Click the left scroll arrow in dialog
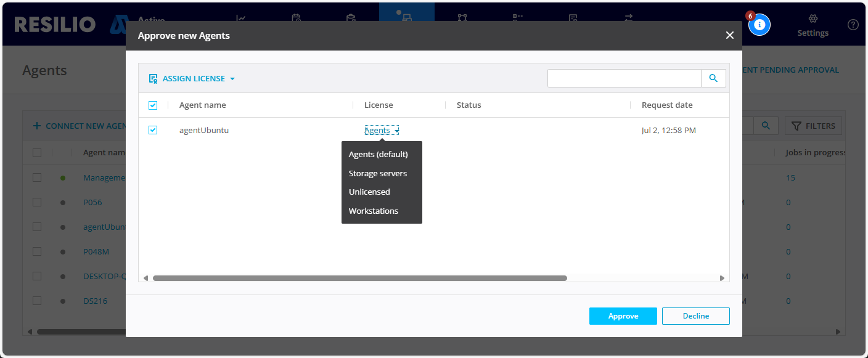 pos(145,279)
